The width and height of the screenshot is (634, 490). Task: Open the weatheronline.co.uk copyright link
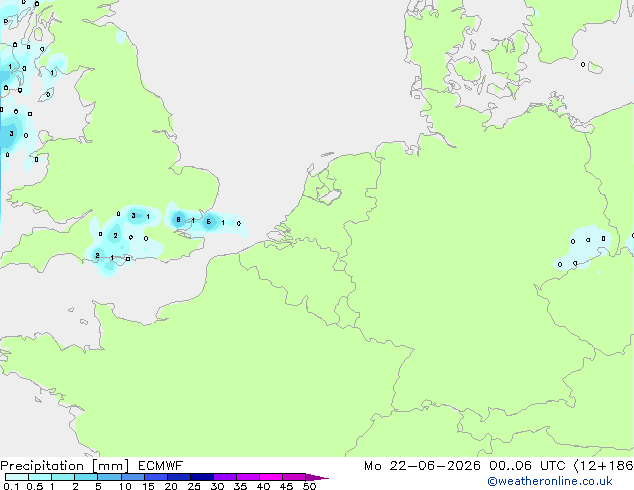click(550, 481)
